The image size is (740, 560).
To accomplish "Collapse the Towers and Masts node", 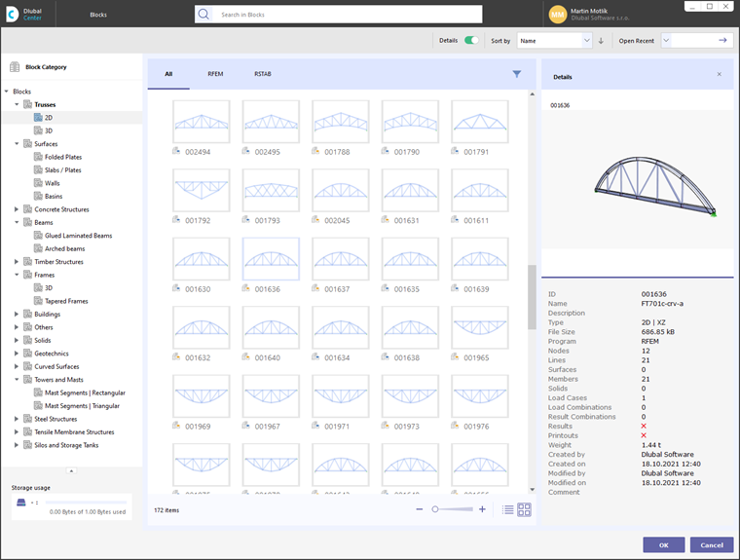I will click(17, 380).
